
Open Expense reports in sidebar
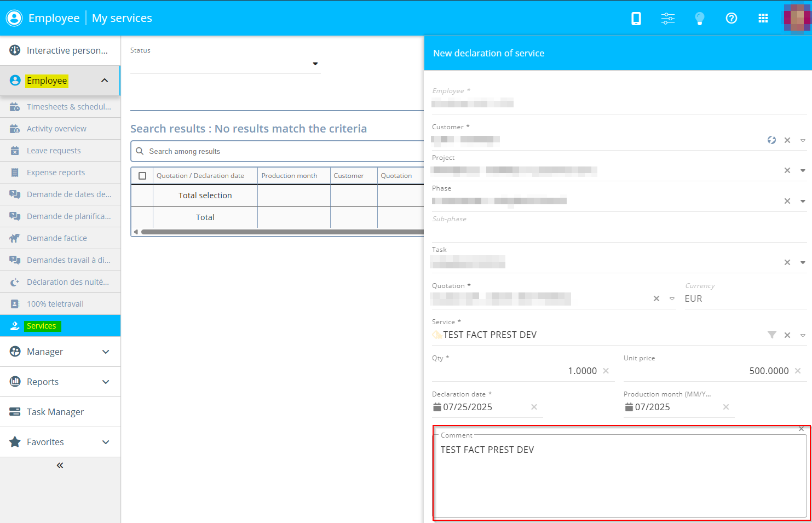coord(56,173)
